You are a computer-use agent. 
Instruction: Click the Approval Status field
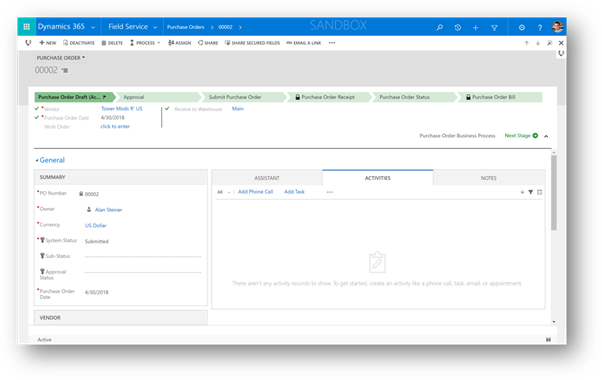143,272
